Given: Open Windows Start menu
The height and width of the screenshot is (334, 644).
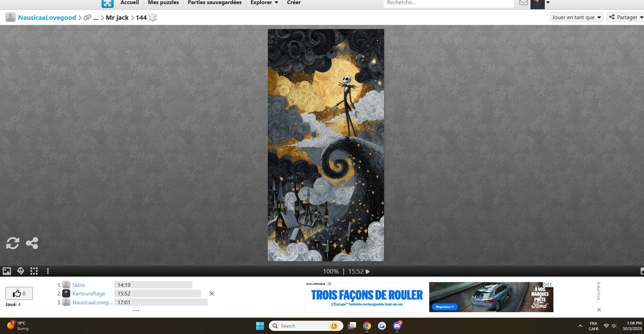Looking at the screenshot, I should click(260, 326).
